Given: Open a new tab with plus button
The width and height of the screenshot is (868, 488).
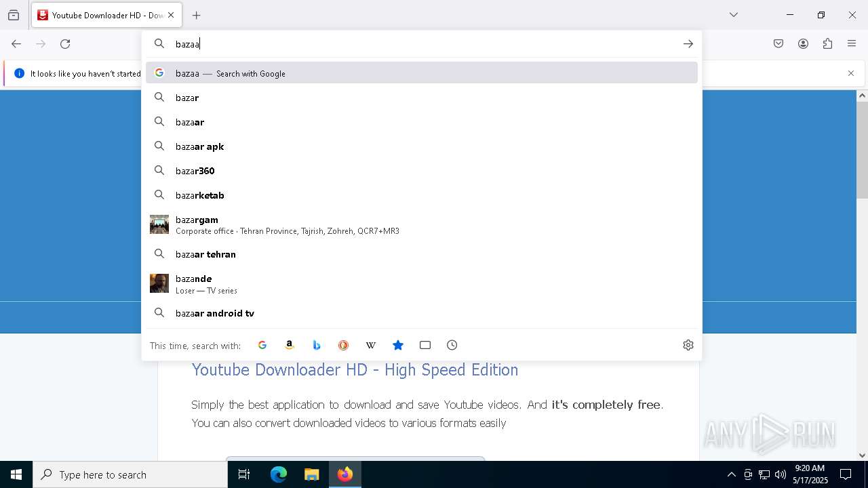Looking at the screenshot, I should 197,15.
